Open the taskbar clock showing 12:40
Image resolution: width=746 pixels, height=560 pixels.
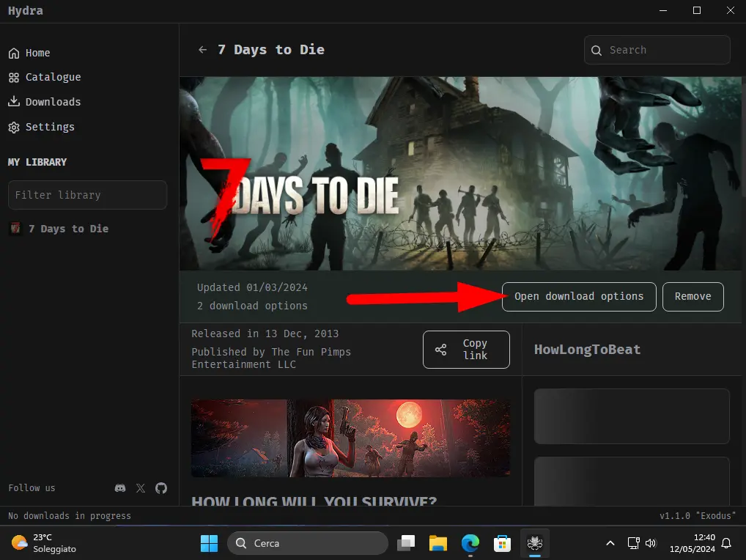(693, 543)
